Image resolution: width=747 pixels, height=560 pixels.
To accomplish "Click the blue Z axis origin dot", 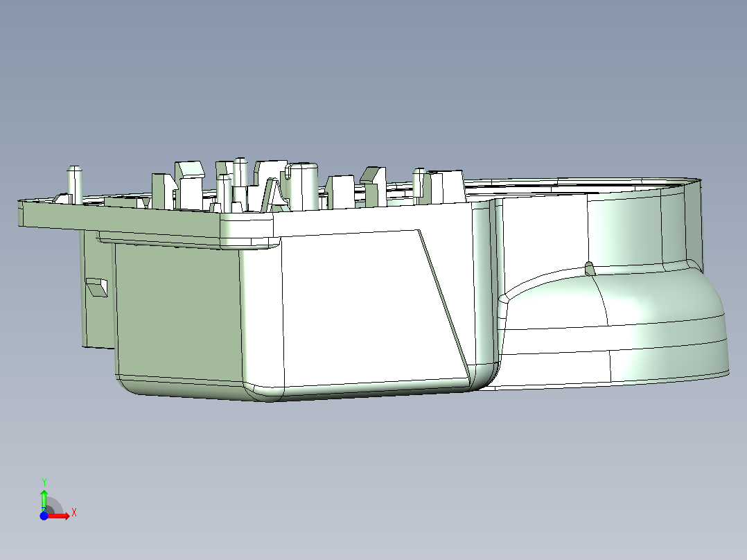I will [x=44, y=516].
